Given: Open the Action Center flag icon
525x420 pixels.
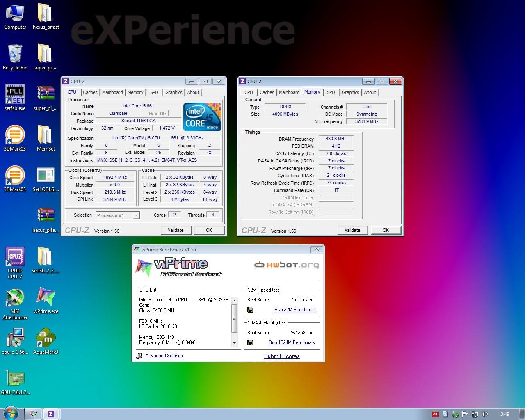Looking at the screenshot, I should point(465,414).
